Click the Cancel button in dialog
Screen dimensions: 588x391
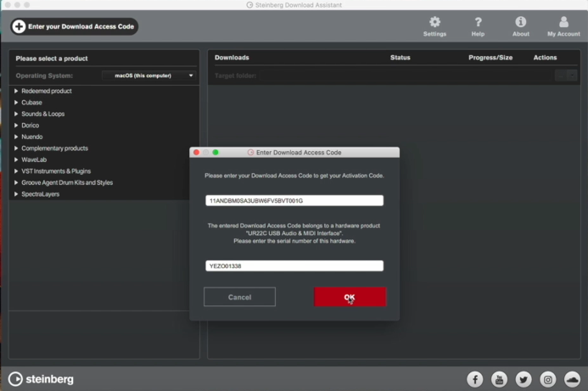coord(239,297)
